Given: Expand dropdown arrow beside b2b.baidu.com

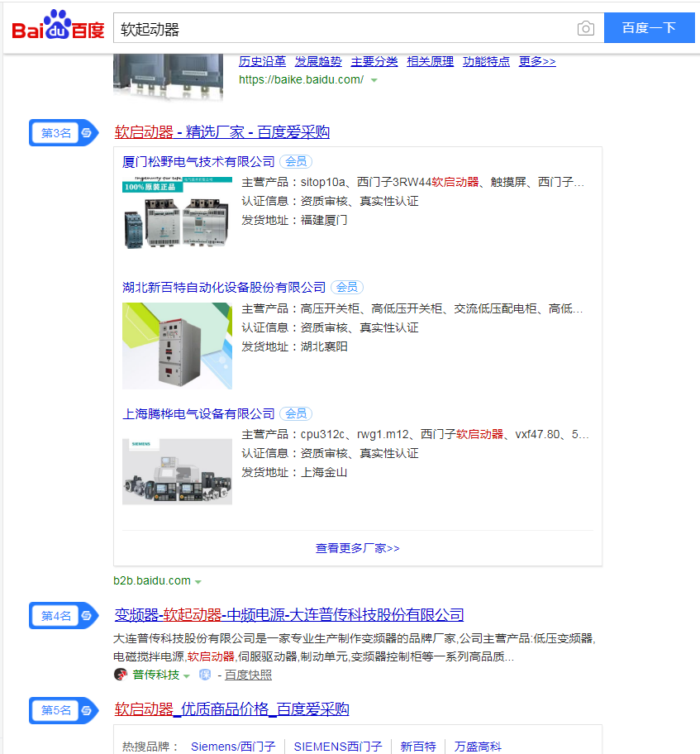Looking at the screenshot, I should point(198,582).
